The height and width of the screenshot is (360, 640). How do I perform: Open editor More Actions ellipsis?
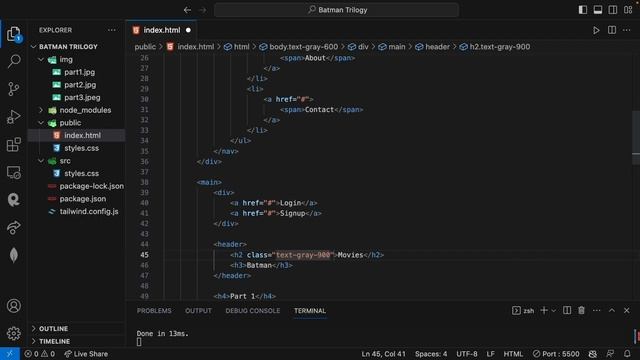[x=627, y=30]
